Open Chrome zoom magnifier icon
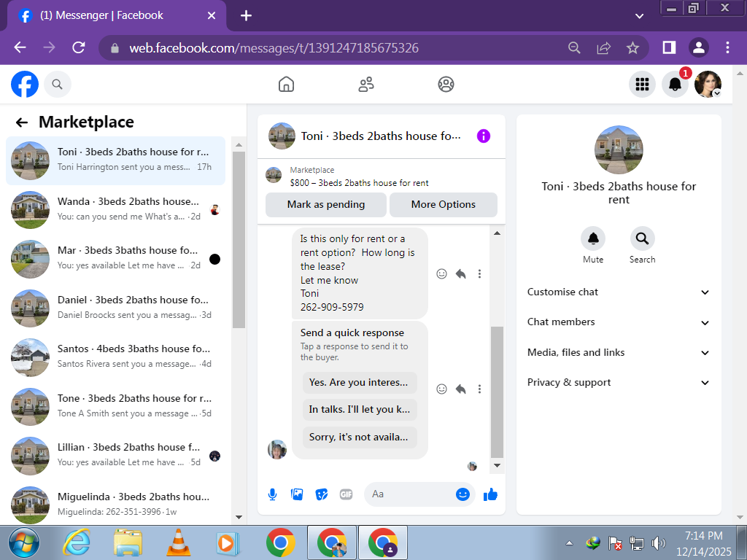The height and width of the screenshot is (560, 747). click(574, 47)
